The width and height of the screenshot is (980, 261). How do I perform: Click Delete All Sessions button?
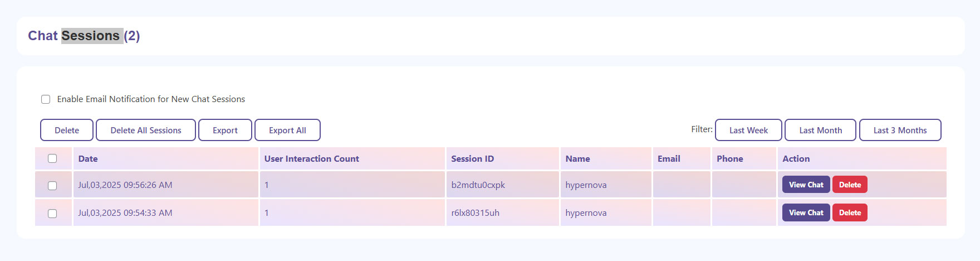click(146, 130)
